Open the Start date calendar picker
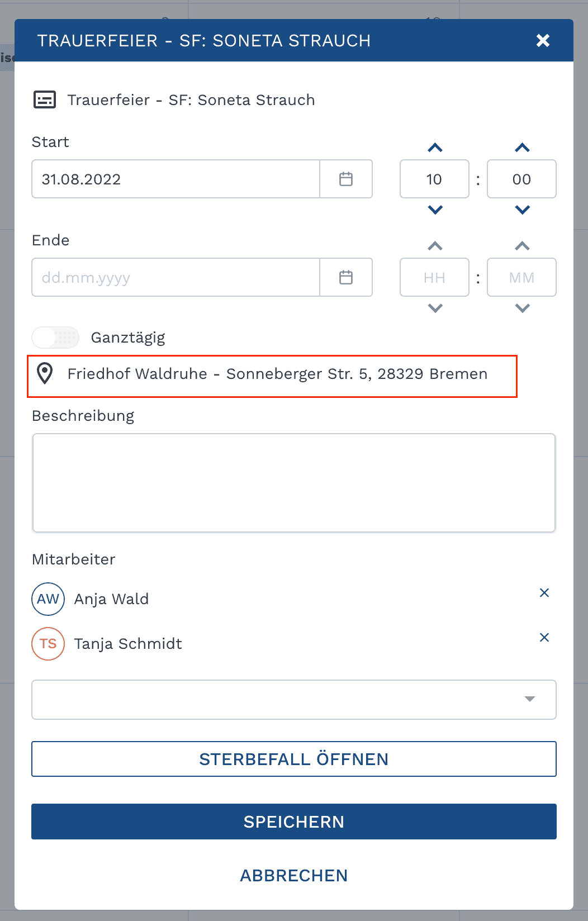The height and width of the screenshot is (921, 588). point(346,179)
